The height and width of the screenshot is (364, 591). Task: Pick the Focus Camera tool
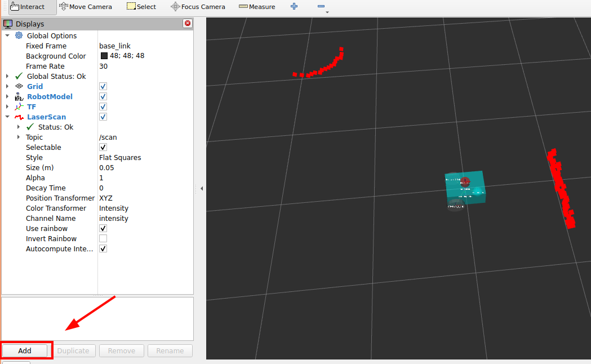click(x=198, y=7)
